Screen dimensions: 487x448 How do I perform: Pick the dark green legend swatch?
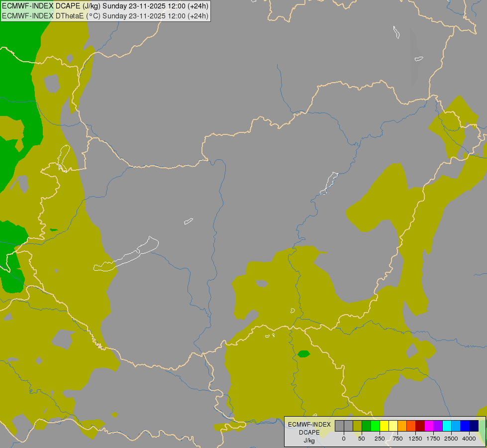pos(367,426)
